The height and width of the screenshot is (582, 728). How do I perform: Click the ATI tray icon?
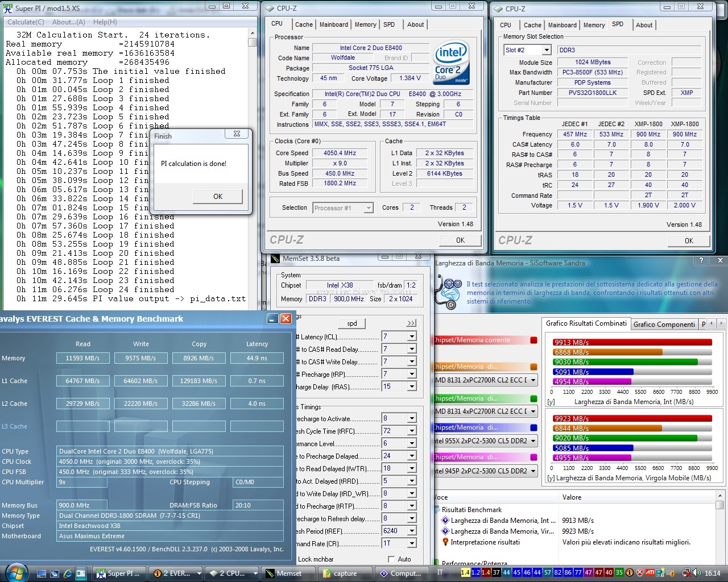click(650, 573)
